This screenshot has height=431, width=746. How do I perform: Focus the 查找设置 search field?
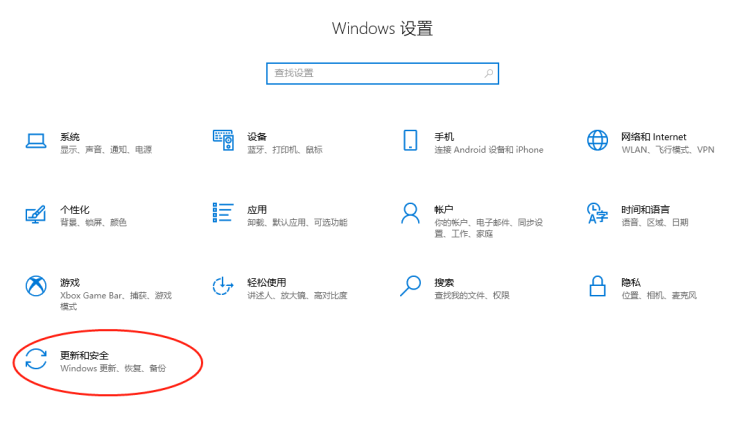(382, 73)
